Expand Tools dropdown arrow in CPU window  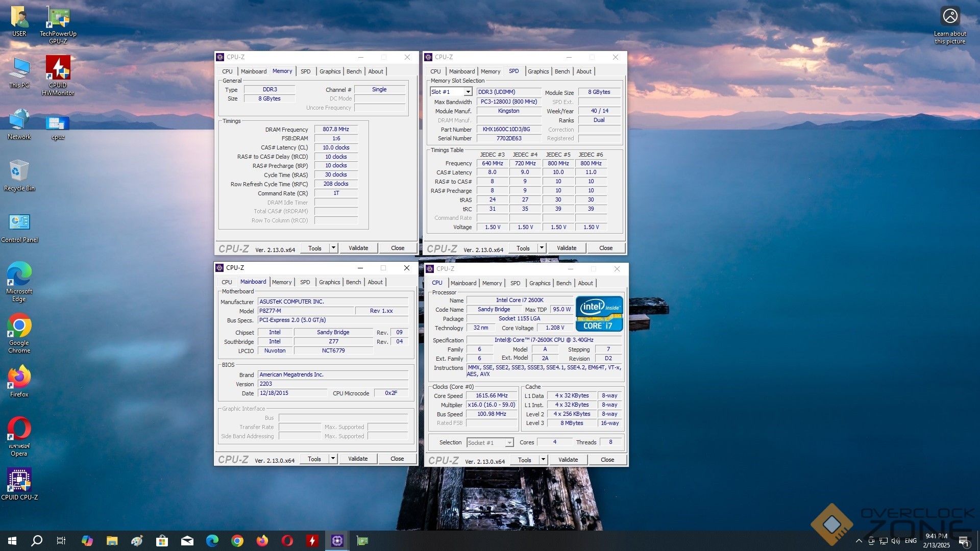pyautogui.click(x=543, y=460)
